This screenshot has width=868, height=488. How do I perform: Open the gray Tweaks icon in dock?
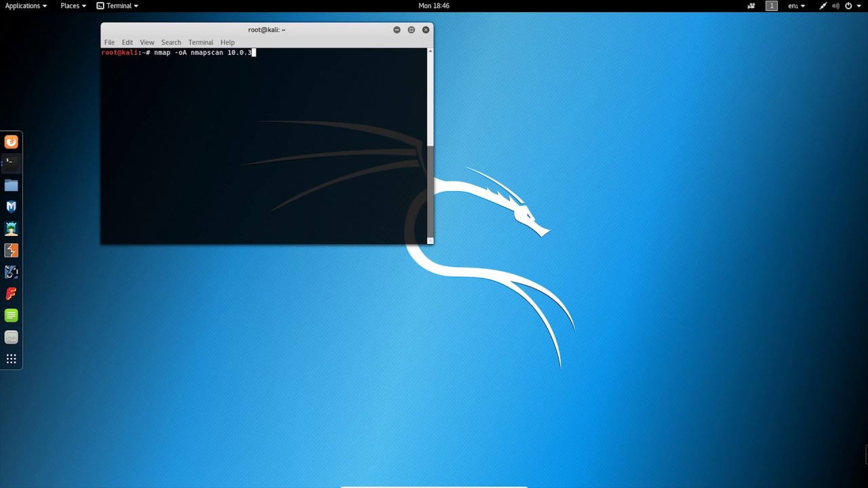point(11,337)
